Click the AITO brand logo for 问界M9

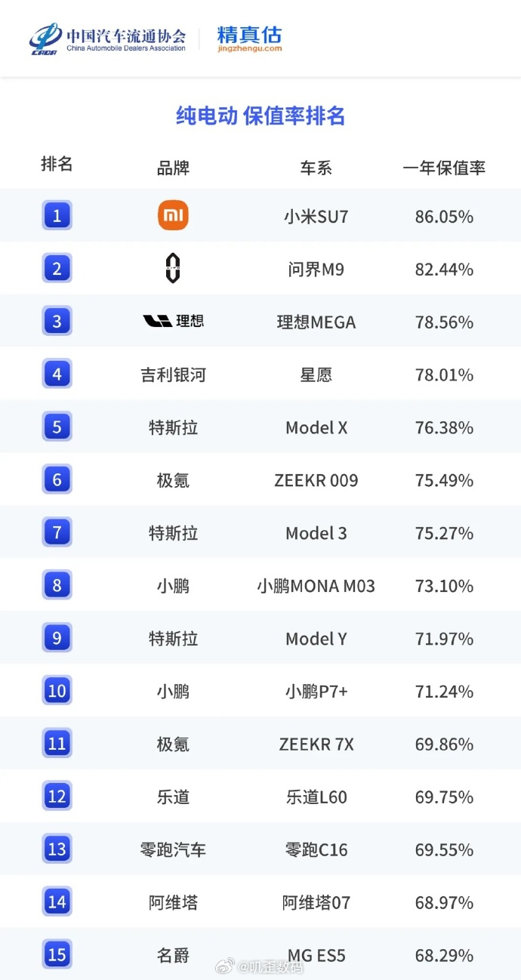(173, 269)
